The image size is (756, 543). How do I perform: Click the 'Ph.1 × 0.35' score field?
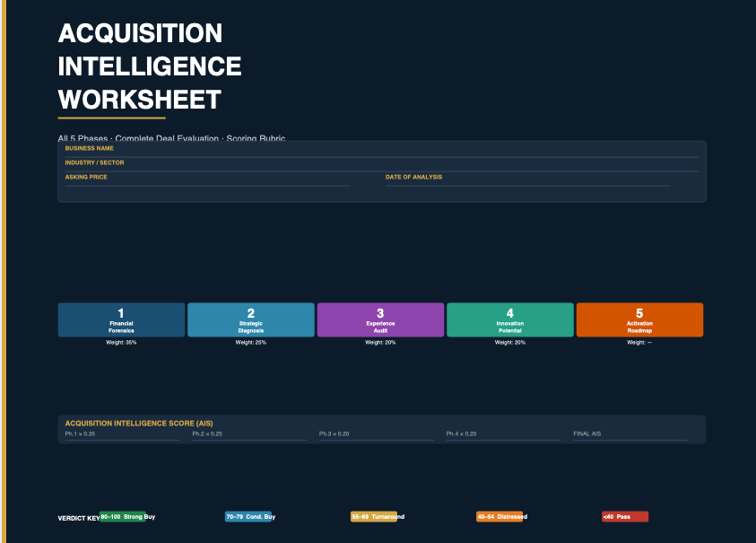coord(122,435)
